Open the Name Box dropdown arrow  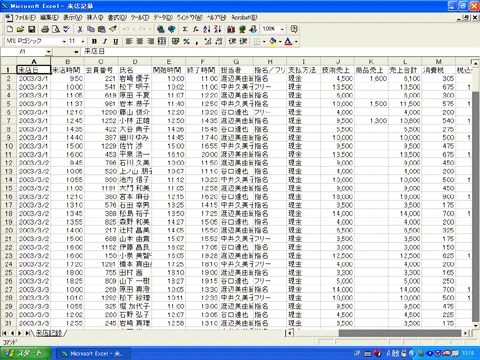[x=49, y=52]
